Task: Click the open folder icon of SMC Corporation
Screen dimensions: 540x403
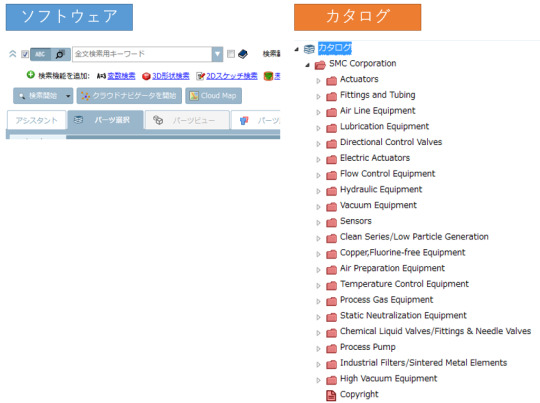Action: [x=320, y=65]
